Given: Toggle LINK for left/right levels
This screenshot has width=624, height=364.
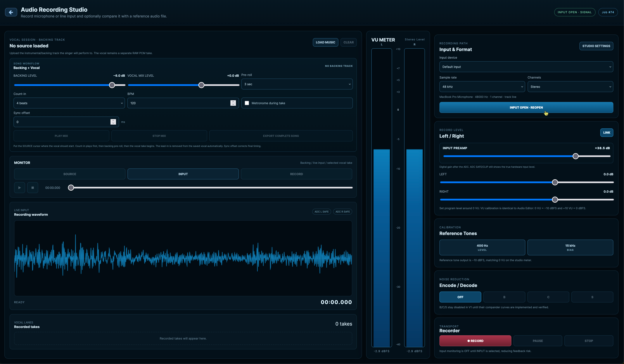Looking at the screenshot, I should point(606,133).
